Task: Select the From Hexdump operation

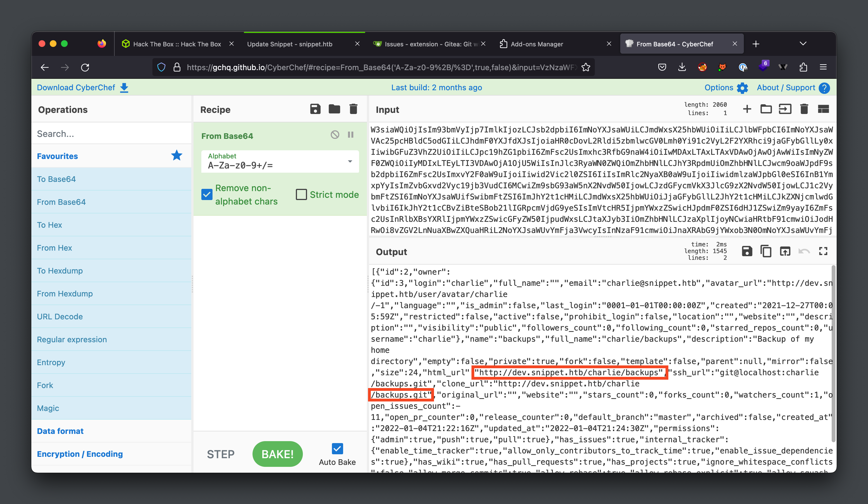Action: 111,293
